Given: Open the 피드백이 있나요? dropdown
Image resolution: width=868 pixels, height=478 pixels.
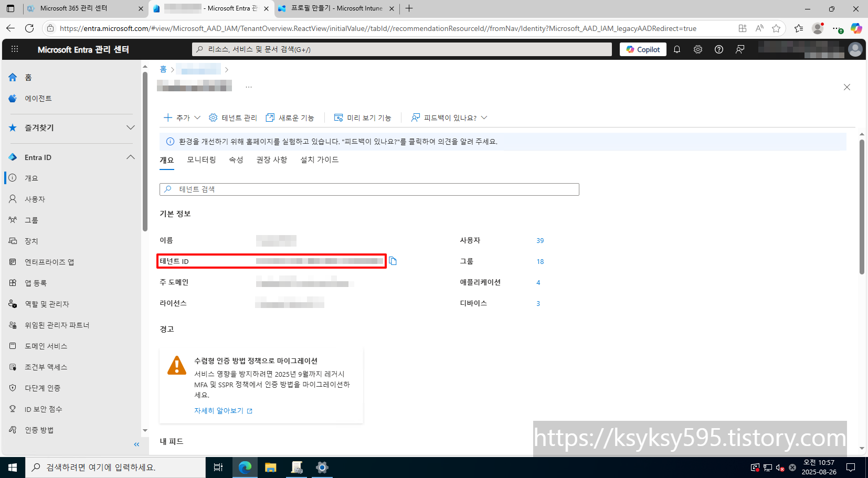Looking at the screenshot, I should click(449, 118).
